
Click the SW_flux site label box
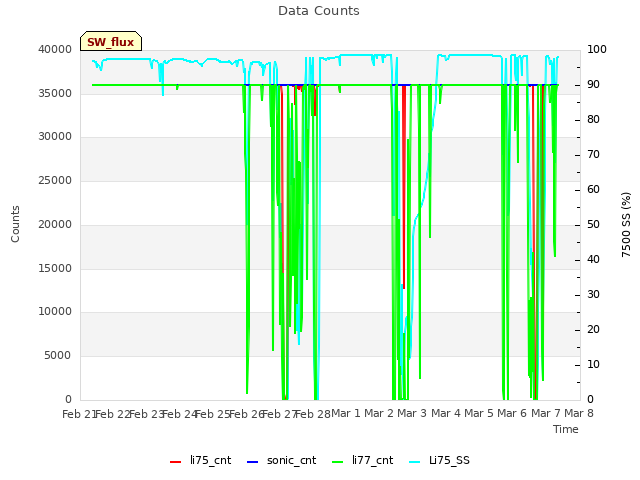pos(111,41)
